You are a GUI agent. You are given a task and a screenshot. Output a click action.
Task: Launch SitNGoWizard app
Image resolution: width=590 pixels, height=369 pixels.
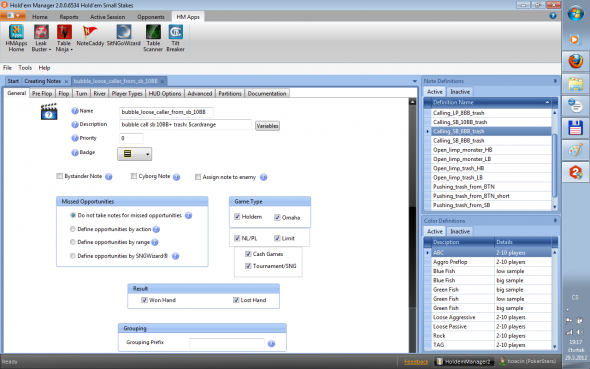123,36
